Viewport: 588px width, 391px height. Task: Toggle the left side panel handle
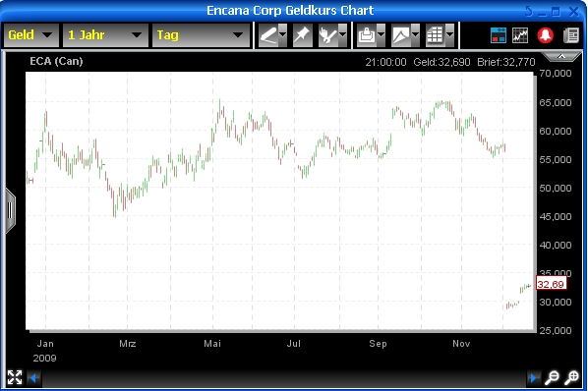coord(10,211)
